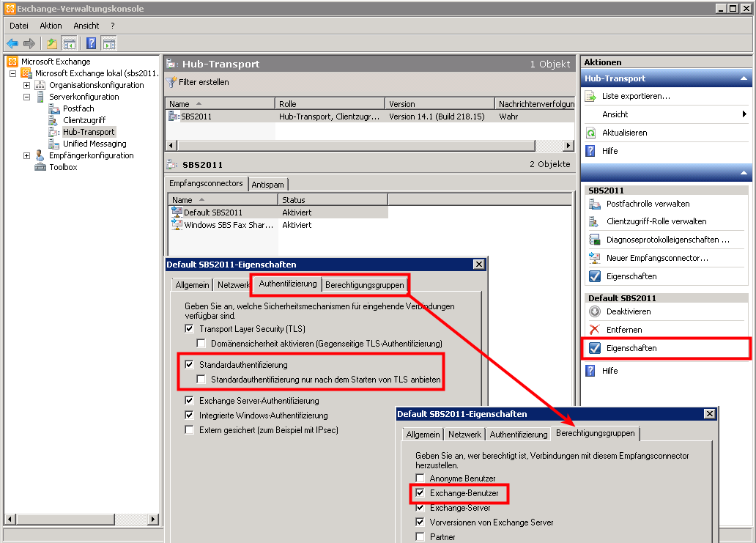Screen dimensions: 756x543
Task: Toggle Transport Layer Security (TLS) checkbox
Action: [x=190, y=329]
